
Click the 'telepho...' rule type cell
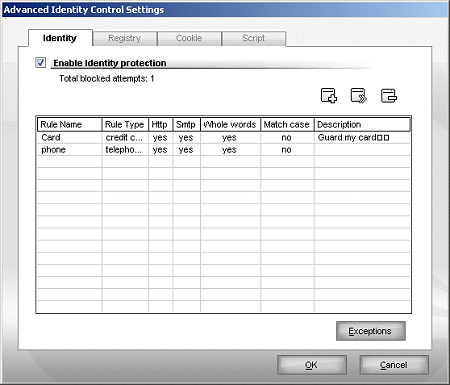(124, 150)
